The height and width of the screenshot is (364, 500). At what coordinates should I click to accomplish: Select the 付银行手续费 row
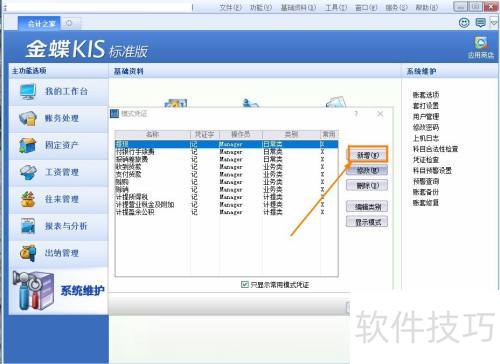[x=226, y=152]
